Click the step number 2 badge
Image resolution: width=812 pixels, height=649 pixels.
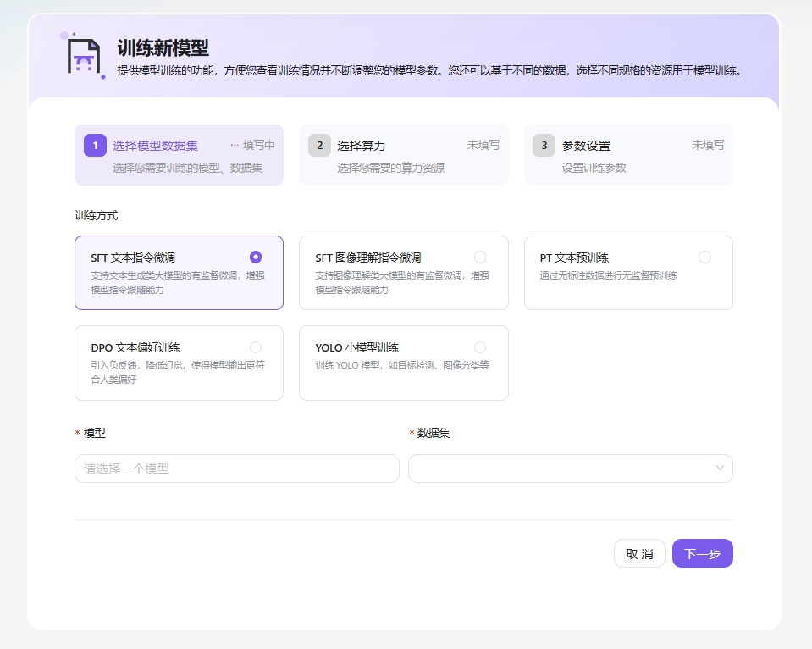coord(319,146)
